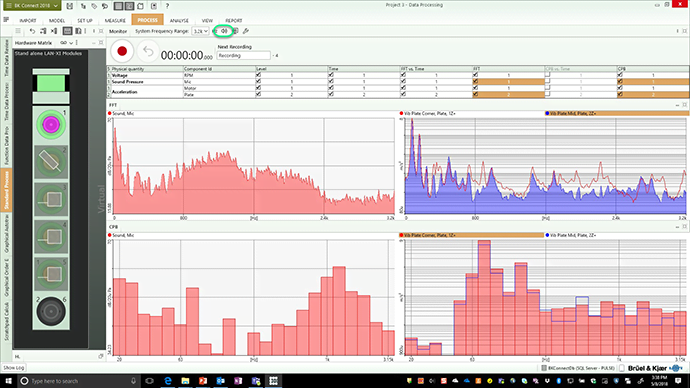Open the VIEW tab
The height and width of the screenshot is (388, 690).
pyautogui.click(x=207, y=21)
